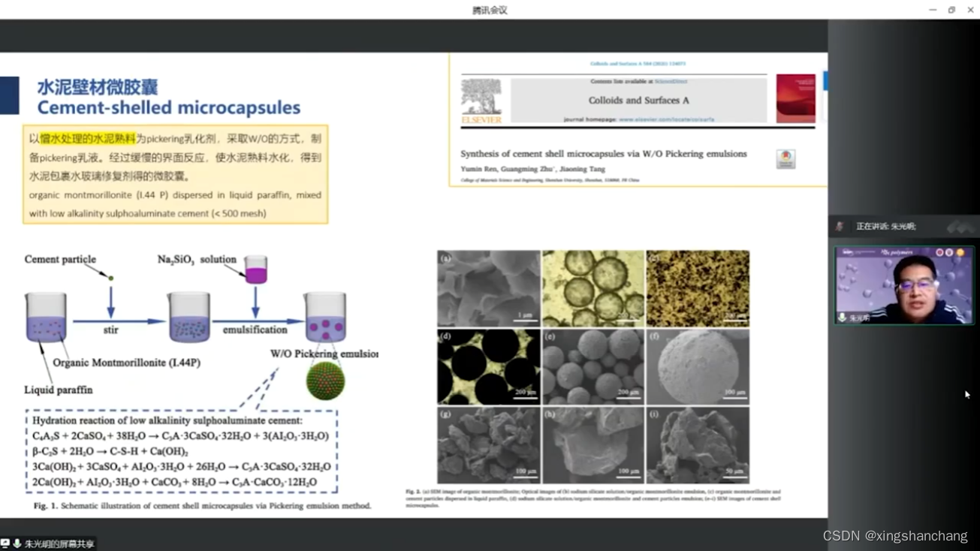Click SEM image panel (h)
980x551 pixels.
(x=593, y=446)
